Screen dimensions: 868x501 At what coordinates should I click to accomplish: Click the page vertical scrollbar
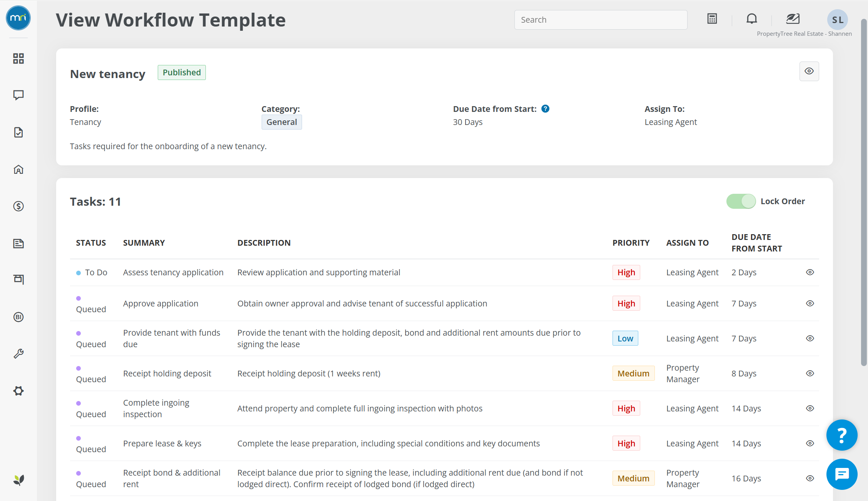pyautogui.click(x=864, y=192)
